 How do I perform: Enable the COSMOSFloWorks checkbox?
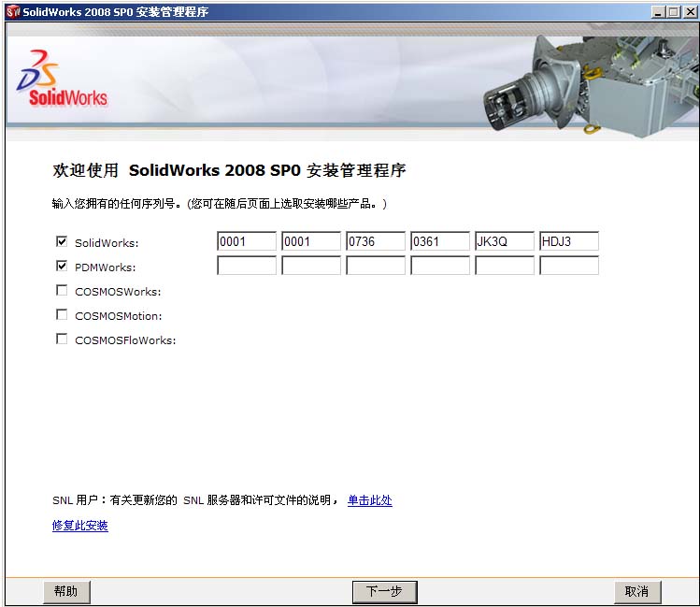62,339
